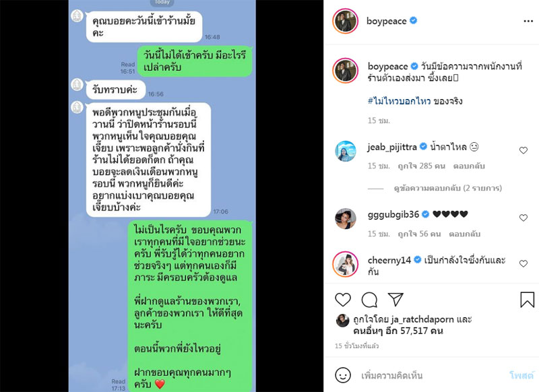This screenshot has height=392, width=539.
Task: Expand the replies ดูข้อความตอบกลับ (2 รายการ)
Action: click(447, 189)
